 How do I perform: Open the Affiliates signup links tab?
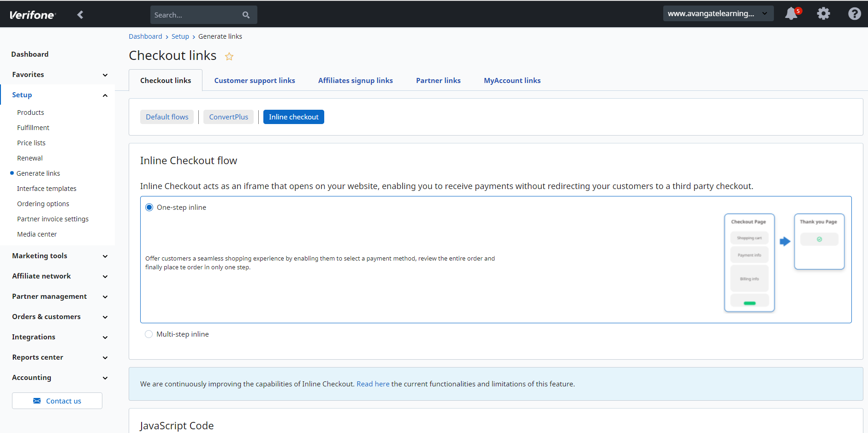[x=355, y=80]
